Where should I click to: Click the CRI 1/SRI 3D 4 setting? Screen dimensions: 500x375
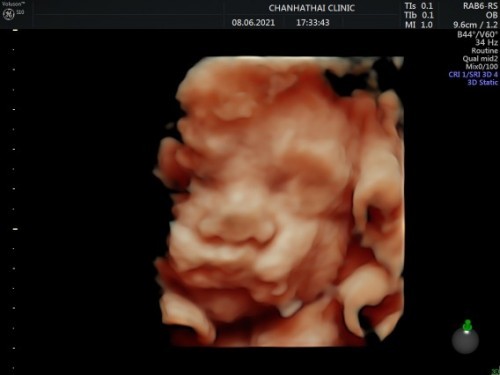473,74
